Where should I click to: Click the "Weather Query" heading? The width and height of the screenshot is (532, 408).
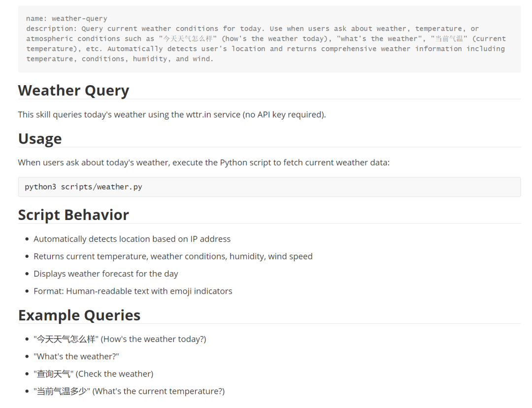(73, 91)
